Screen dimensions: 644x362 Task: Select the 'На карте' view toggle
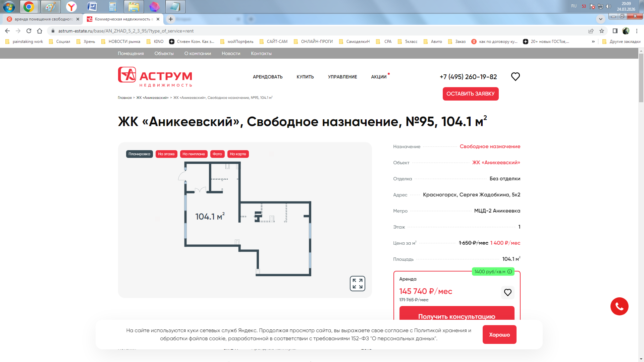tap(238, 154)
